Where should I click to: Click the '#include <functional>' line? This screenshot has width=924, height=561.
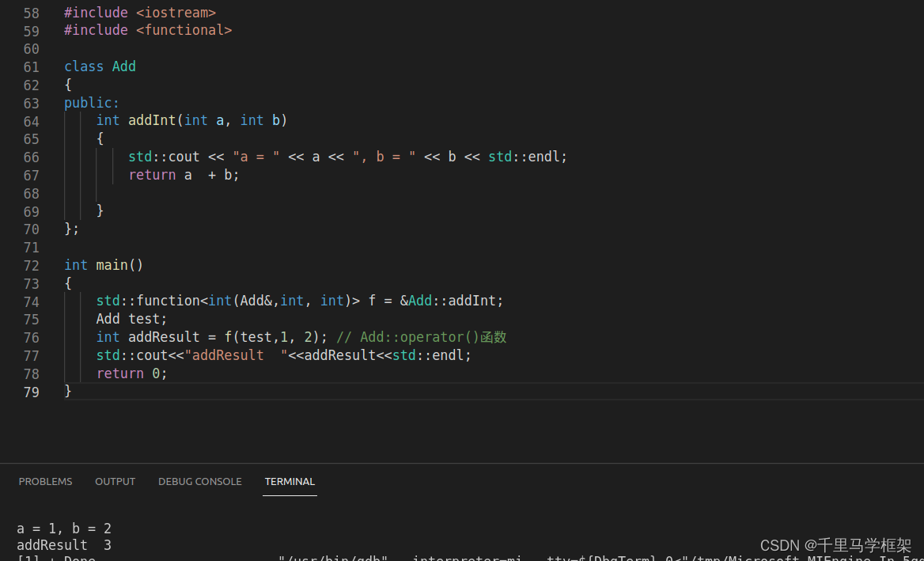coord(148,30)
